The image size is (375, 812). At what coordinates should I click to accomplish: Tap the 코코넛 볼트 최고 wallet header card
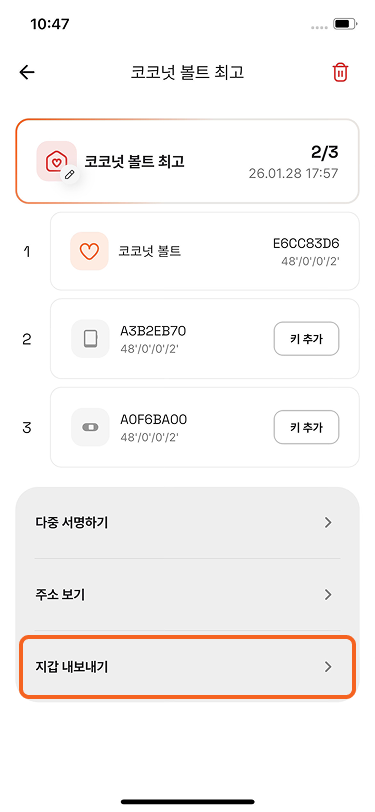pyautogui.click(x=188, y=161)
